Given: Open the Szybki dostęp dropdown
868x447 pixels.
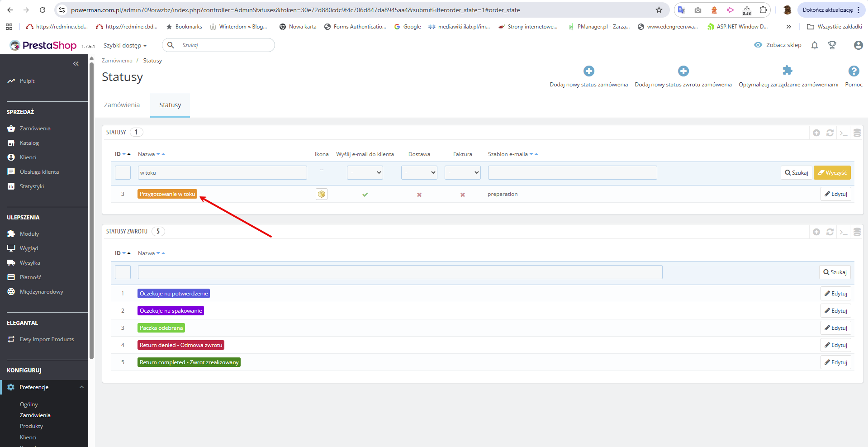Looking at the screenshot, I should (125, 45).
